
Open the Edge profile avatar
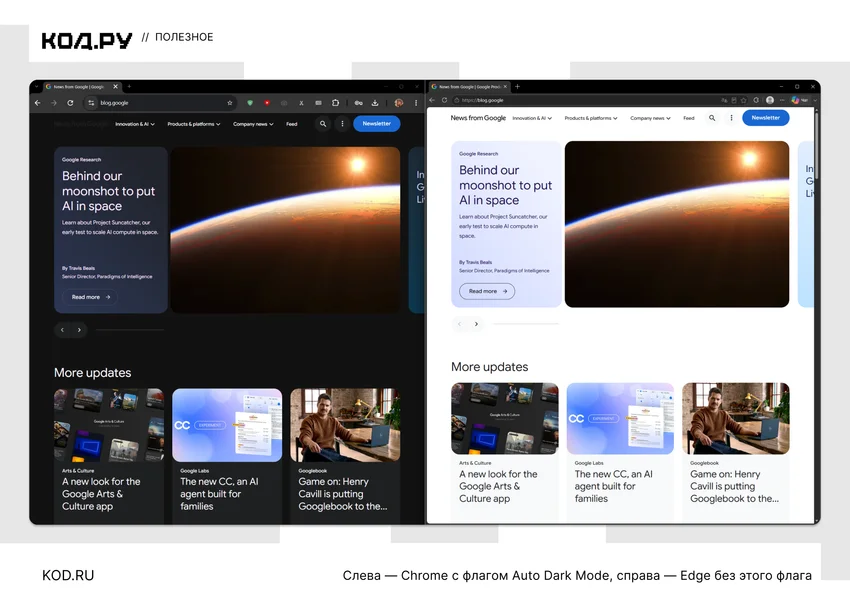tap(770, 100)
